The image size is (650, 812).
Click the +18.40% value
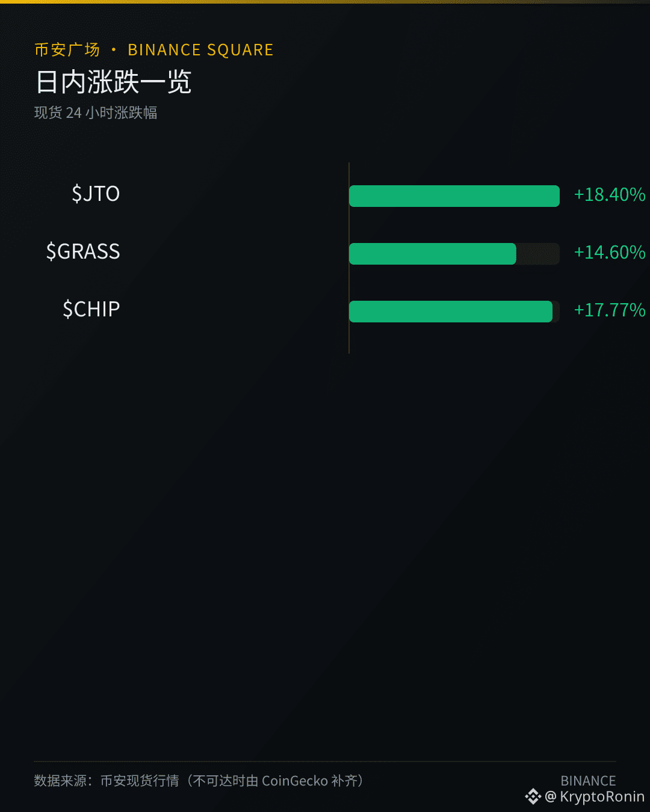coord(610,194)
